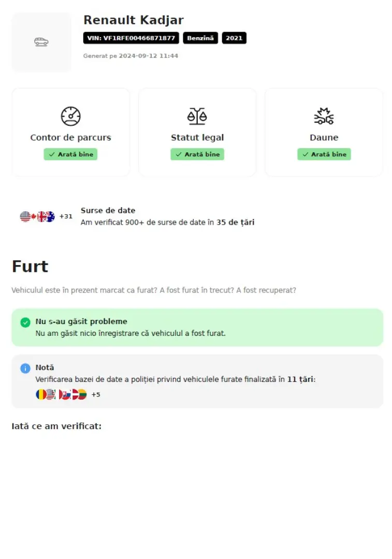Open the Statut legal card

click(x=197, y=133)
